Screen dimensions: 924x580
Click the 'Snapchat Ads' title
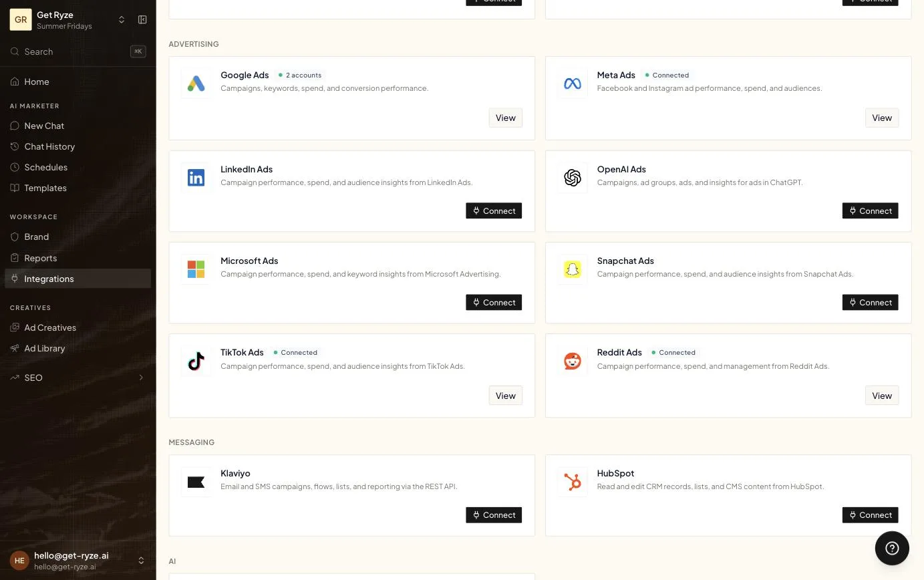[x=625, y=261]
